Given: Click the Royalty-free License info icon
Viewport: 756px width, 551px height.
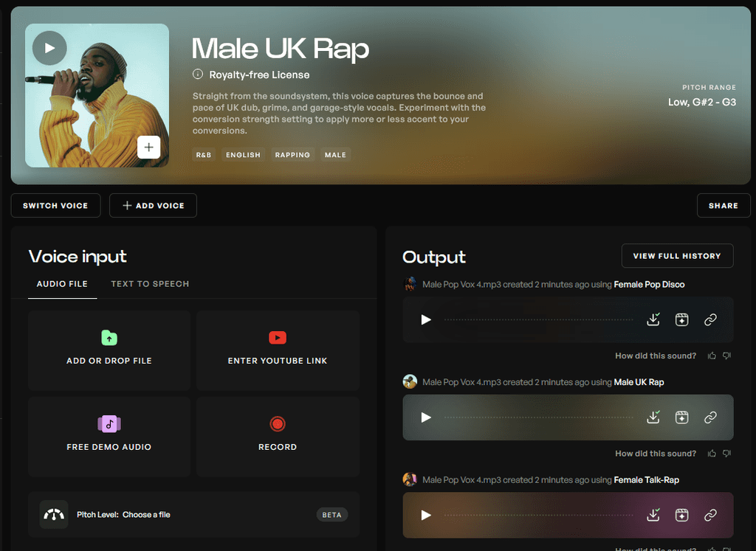Looking at the screenshot, I should click(x=196, y=74).
